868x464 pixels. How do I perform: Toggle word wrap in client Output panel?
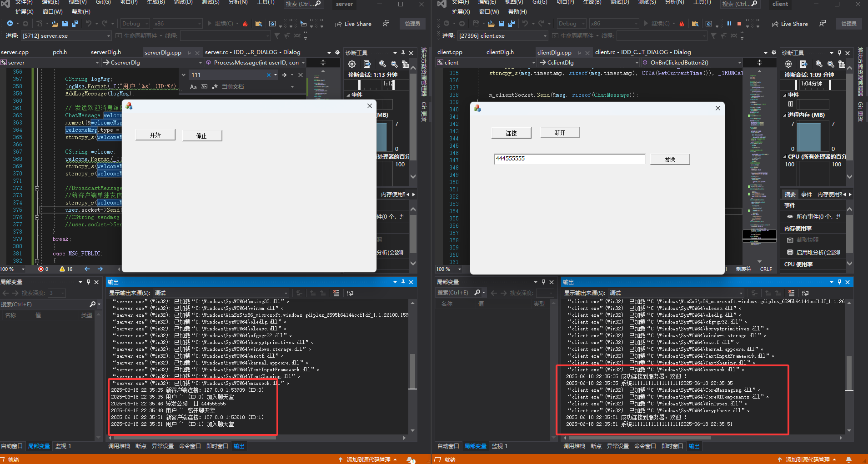pos(805,293)
